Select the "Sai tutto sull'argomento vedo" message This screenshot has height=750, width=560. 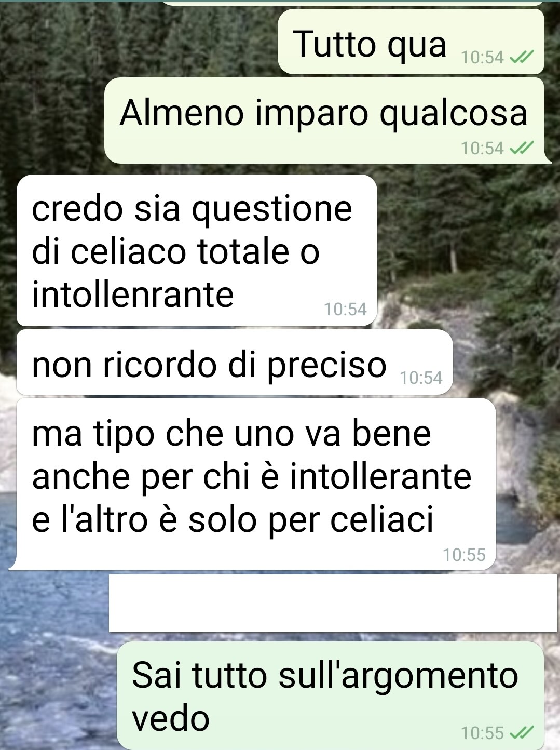click(330, 695)
